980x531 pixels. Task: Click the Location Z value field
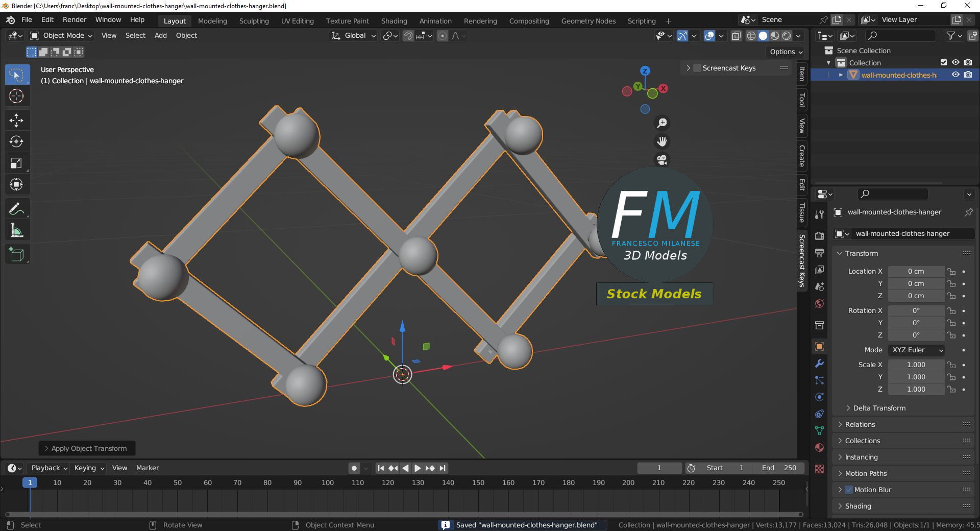coord(916,296)
